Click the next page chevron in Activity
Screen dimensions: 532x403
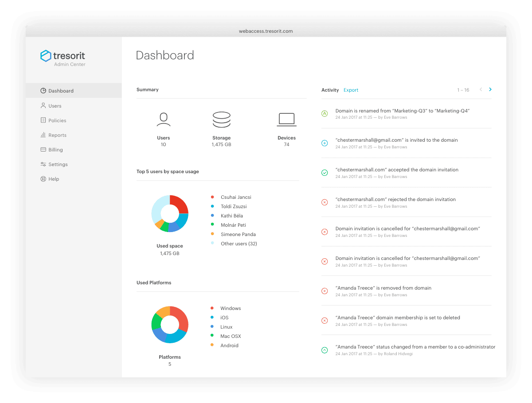[490, 89]
